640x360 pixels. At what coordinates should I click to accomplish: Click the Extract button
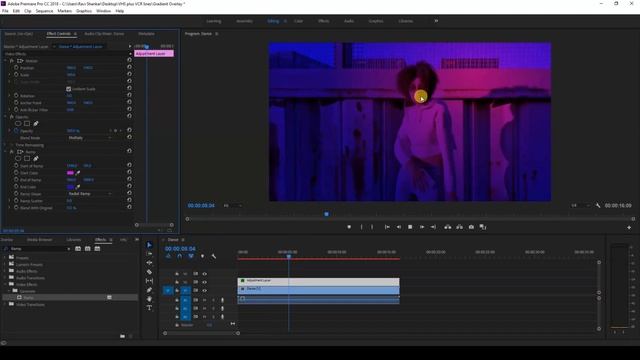click(460, 227)
